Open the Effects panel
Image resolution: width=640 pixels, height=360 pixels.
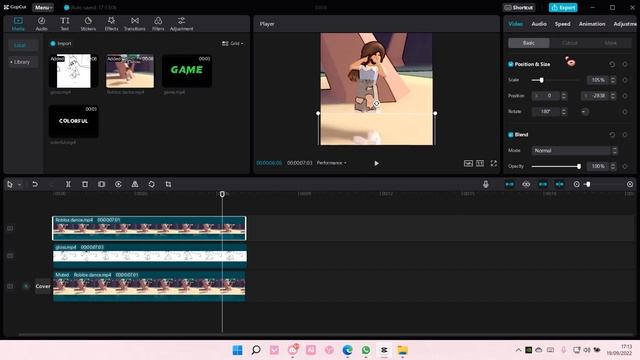(x=111, y=24)
